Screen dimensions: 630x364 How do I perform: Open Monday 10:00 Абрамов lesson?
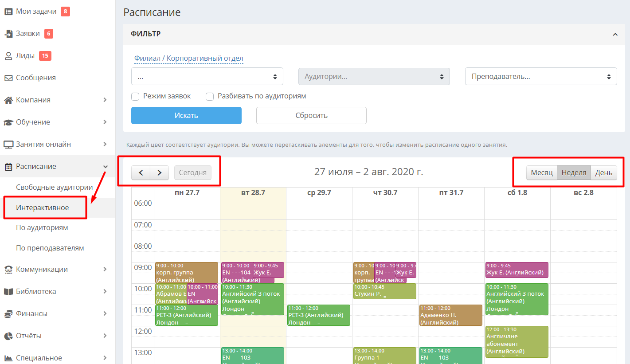(171, 294)
